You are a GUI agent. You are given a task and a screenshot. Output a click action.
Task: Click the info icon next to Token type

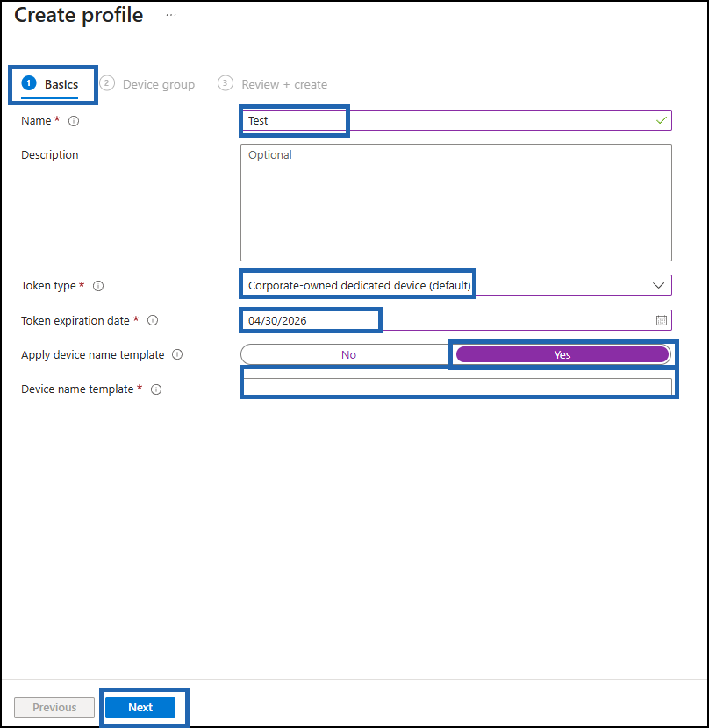(98, 286)
